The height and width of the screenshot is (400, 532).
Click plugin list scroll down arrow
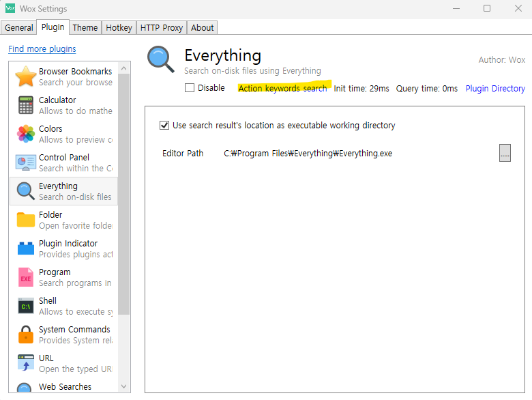tap(124, 386)
